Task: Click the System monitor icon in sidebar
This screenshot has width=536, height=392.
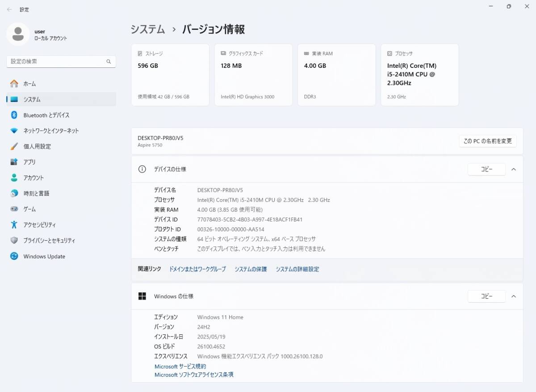Action: coord(14,100)
